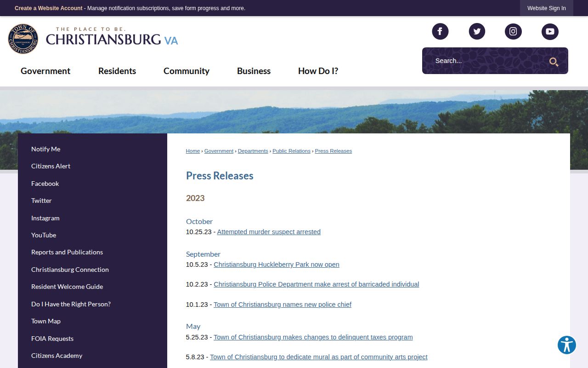The height and width of the screenshot is (368, 588).
Task: Open Christiansburg Connection sidebar item
Action: 70,270
